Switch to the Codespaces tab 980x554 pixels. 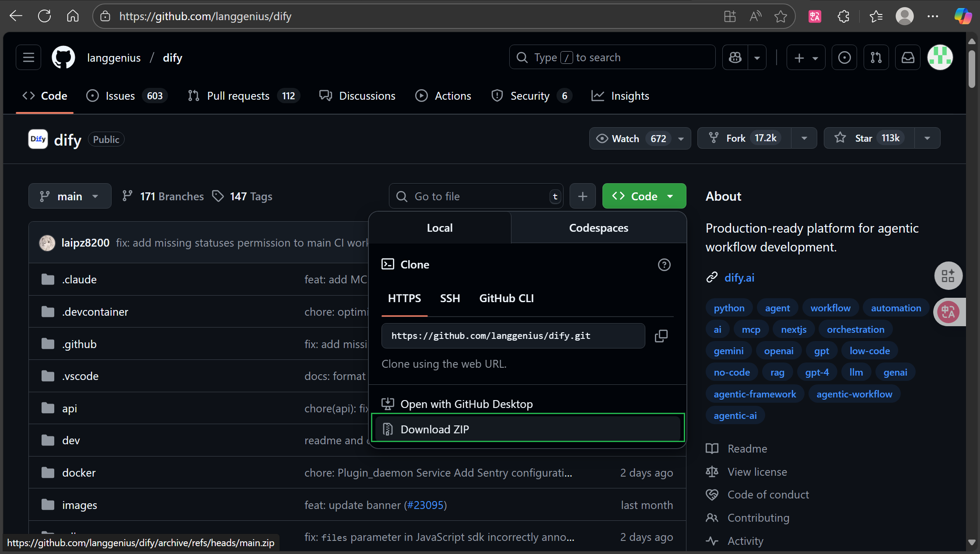coord(598,228)
